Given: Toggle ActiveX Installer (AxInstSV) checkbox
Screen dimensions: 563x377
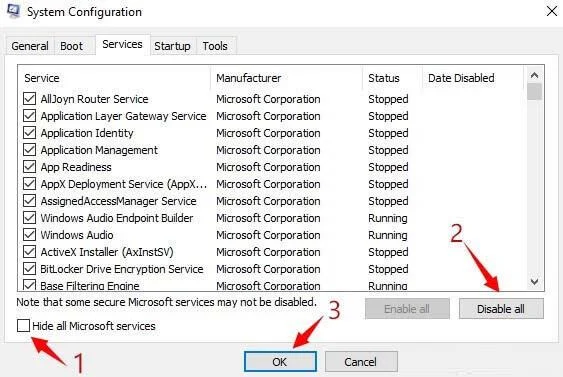Looking at the screenshot, I should [29, 252].
